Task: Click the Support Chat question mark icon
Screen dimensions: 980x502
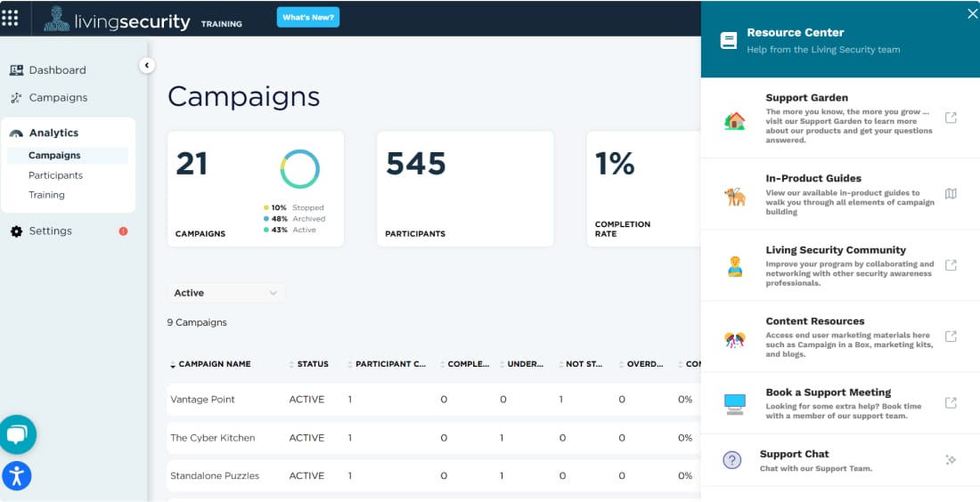Action: [731, 460]
